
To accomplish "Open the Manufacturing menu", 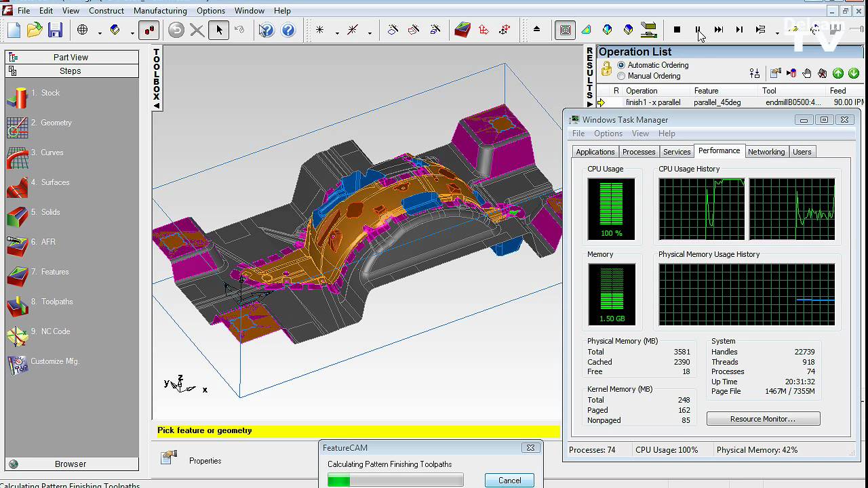I will (160, 11).
